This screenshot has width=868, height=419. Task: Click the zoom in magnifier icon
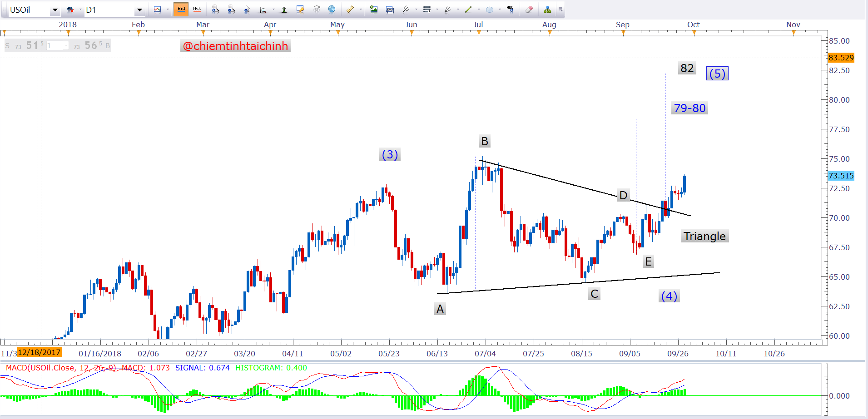tap(215, 10)
